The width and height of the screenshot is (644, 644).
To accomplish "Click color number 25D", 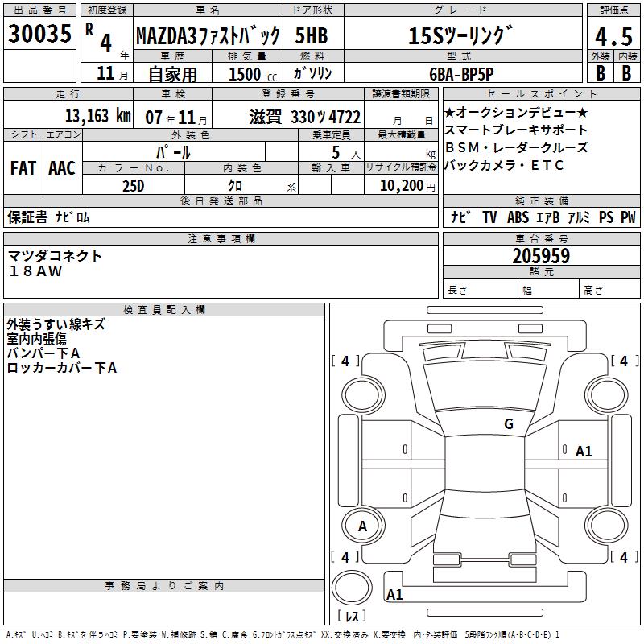I will 134,186.
